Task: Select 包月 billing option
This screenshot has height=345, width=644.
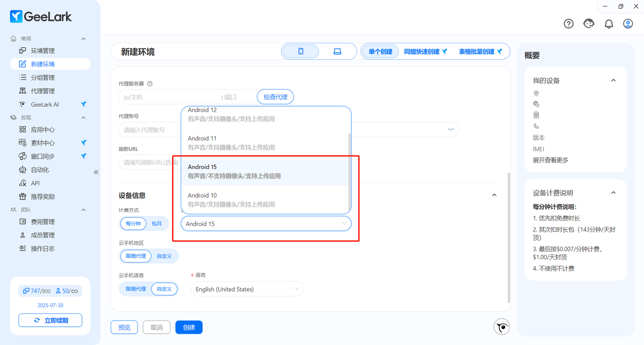Action: click(157, 223)
